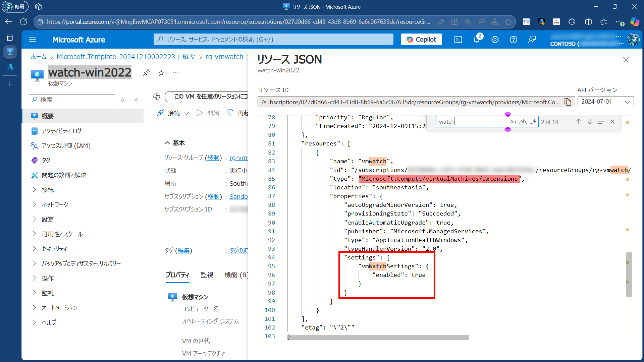Add watch-win2022 to favorites star

point(161,73)
